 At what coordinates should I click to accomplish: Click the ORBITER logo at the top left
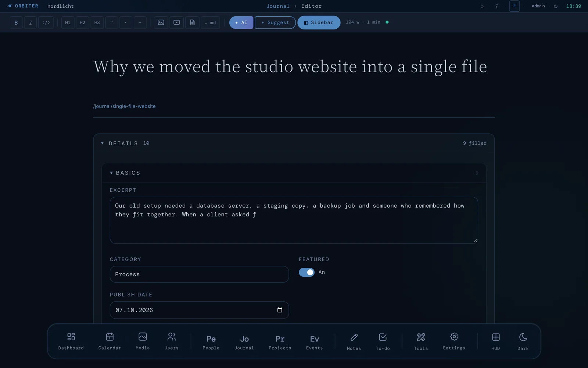click(x=23, y=6)
